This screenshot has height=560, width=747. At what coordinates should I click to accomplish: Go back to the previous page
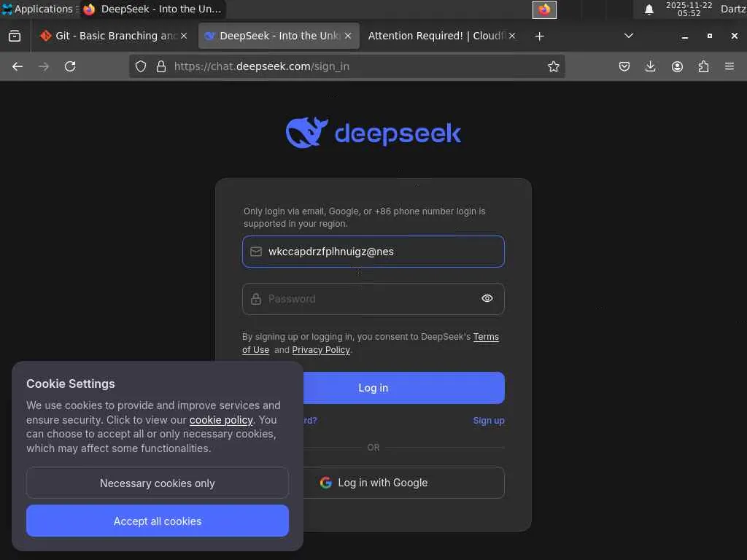click(x=18, y=66)
